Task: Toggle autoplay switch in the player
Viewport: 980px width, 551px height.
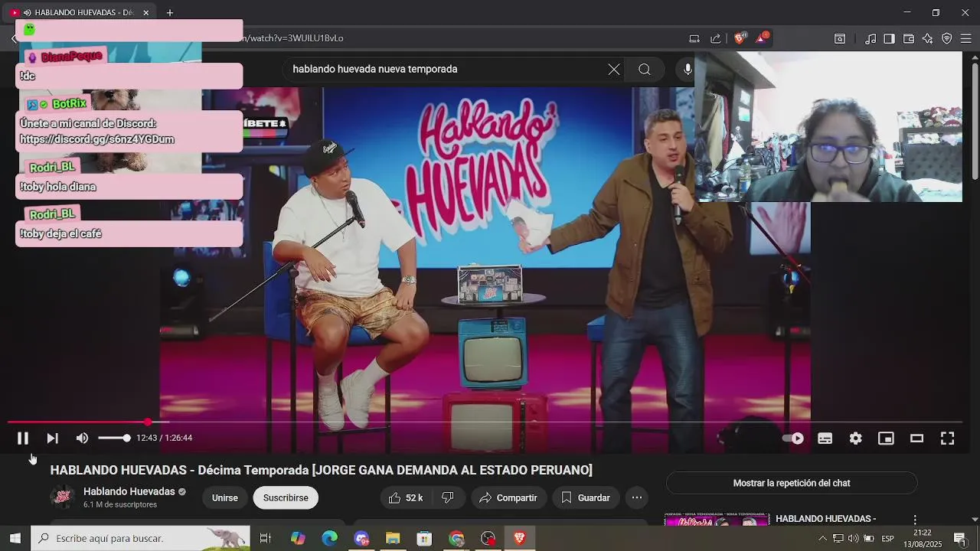Action: [x=793, y=439]
